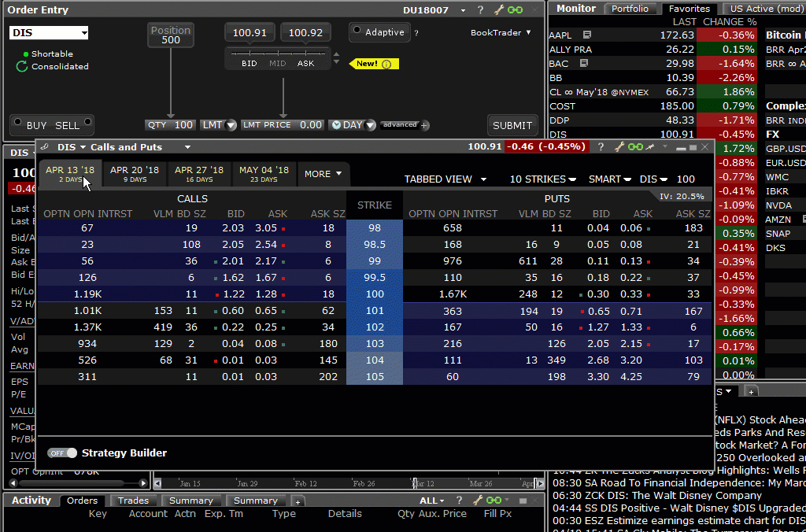
Task: Click info icon on New! tag
Action: point(386,64)
